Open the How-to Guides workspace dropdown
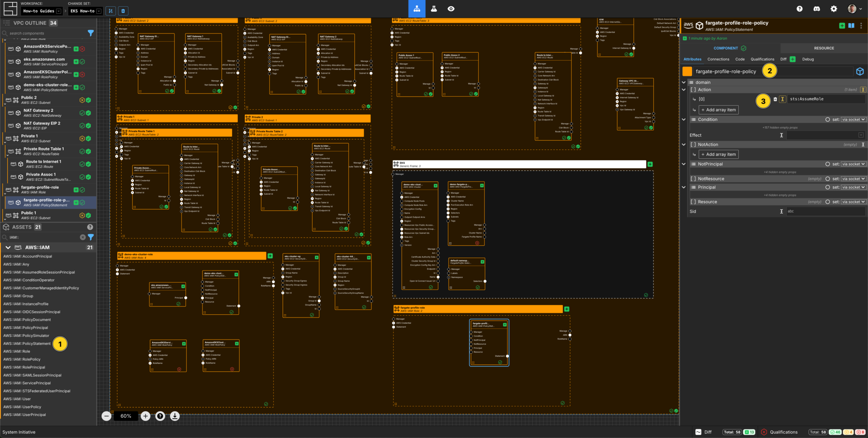This screenshot has width=868, height=438. pos(42,11)
